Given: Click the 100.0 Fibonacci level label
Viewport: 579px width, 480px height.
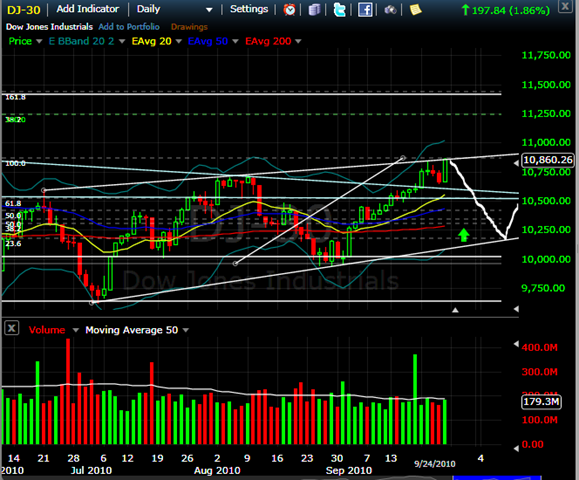Looking at the screenshot, I should click(16, 164).
